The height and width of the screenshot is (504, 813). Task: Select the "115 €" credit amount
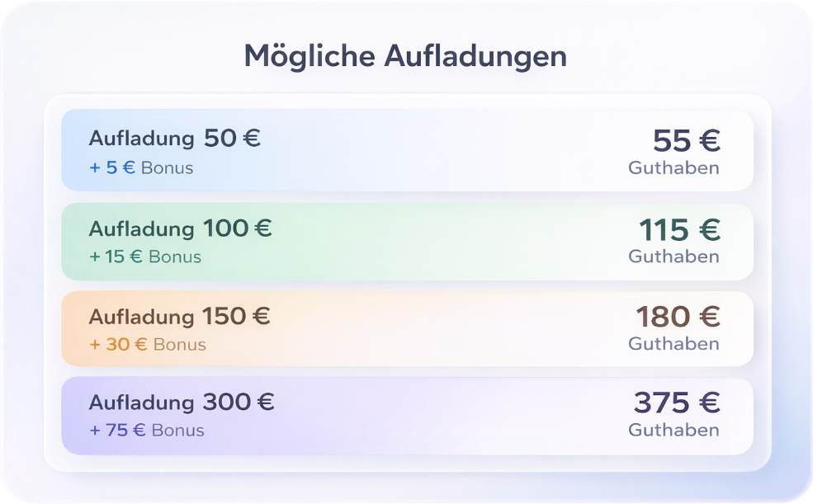679,229
